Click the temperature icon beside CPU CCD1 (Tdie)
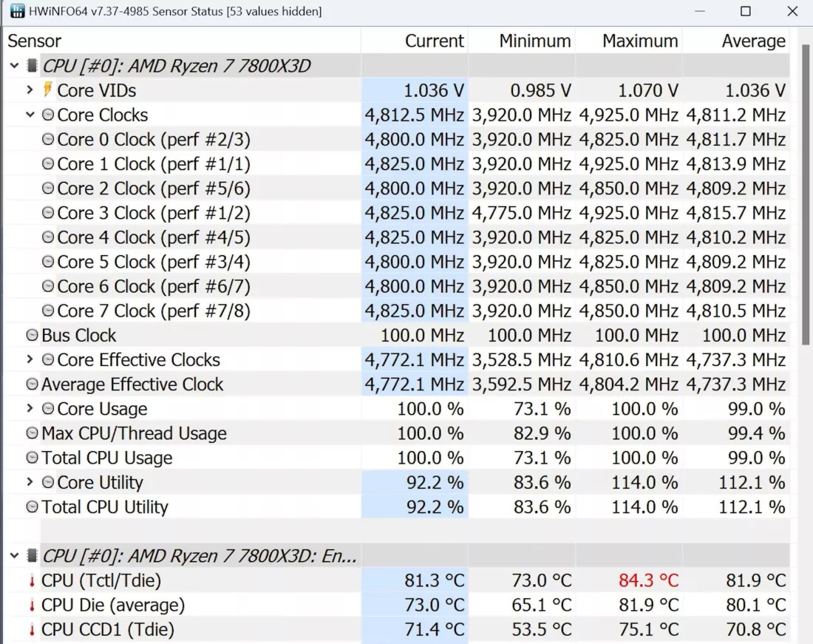Image resolution: width=813 pixels, height=644 pixels. point(30,629)
